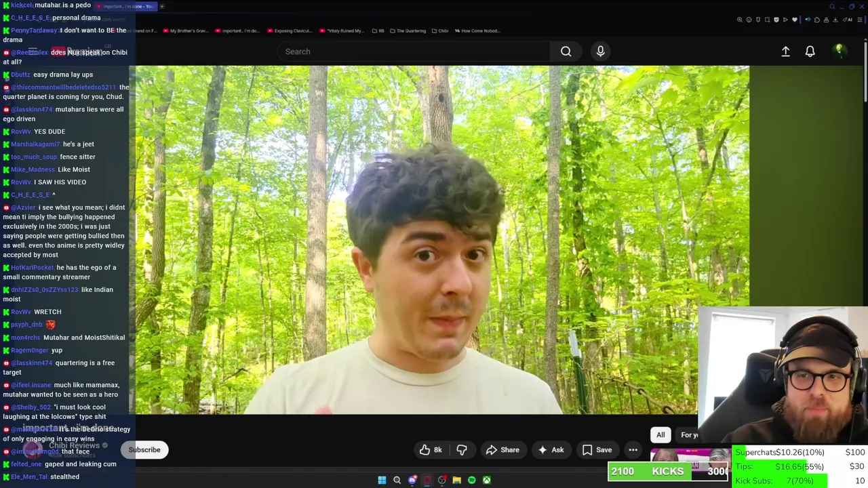The height and width of the screenshot is (488, 868).
Task: Open the extensions cube icon
Action: [817, 20]
